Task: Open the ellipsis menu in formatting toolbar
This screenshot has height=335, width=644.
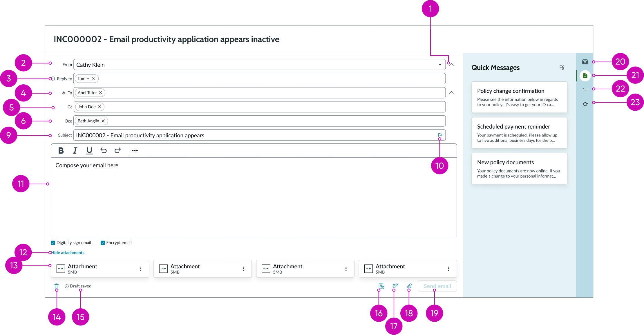Action: tap(135, 150)
